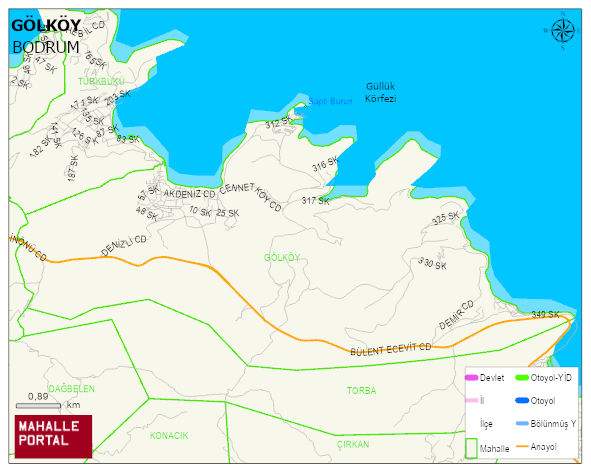Click the İNÖNÜ CD road label
Viewport: 591px width, 472px height.
pyautogui.click(x=28, y=247)
